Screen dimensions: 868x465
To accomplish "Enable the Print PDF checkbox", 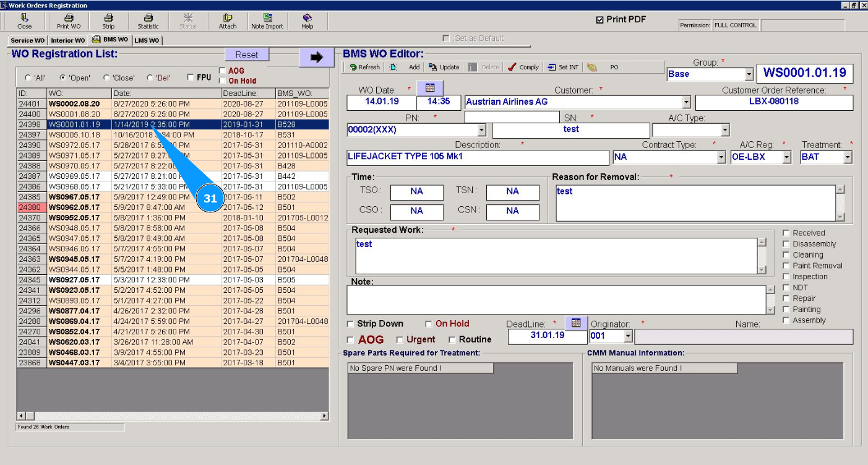I will pos(599,20).
